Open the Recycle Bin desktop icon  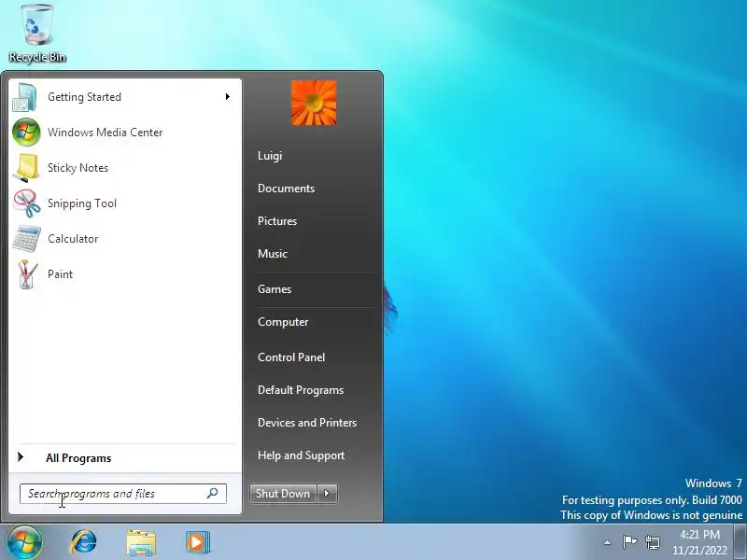coord(36,34)
